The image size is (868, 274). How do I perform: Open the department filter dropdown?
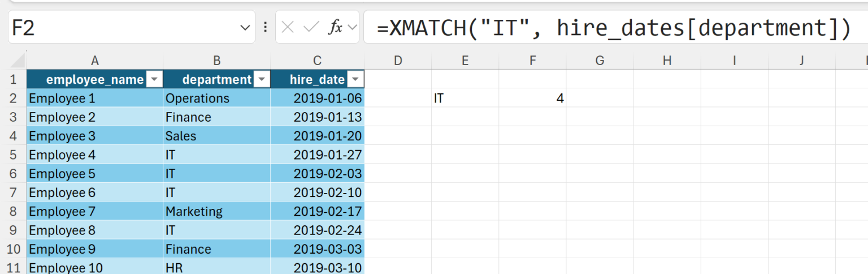click(x=261, y=79)
